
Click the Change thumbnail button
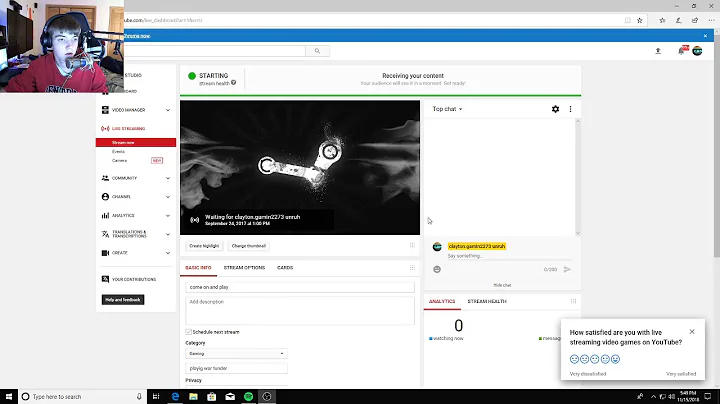point(249,246)
